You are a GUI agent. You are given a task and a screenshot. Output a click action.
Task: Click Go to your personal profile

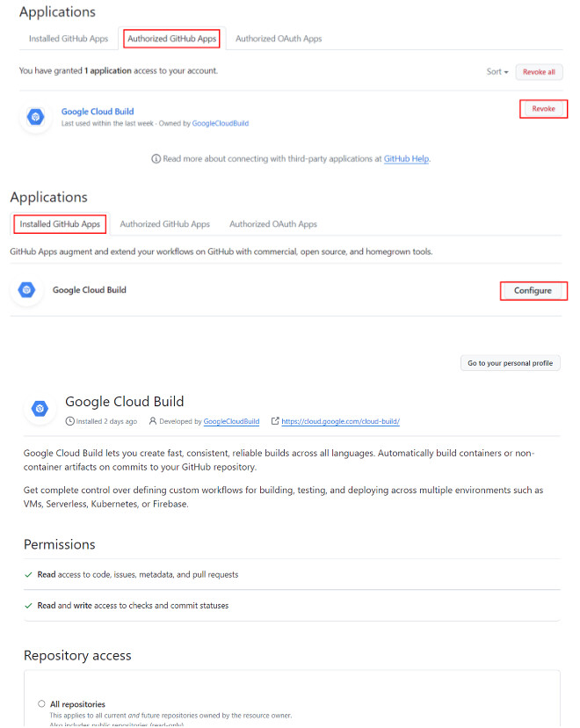click(x=510, y=363)
